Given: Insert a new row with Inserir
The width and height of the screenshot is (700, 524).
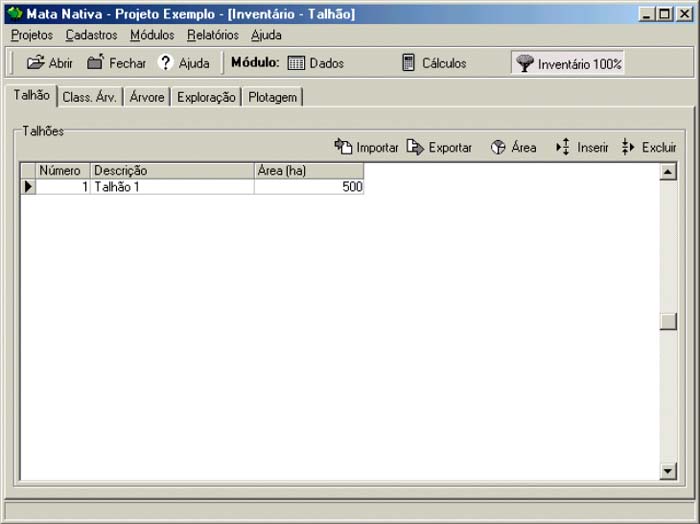Looking at the screenshot, I should (x=563, y=147).
